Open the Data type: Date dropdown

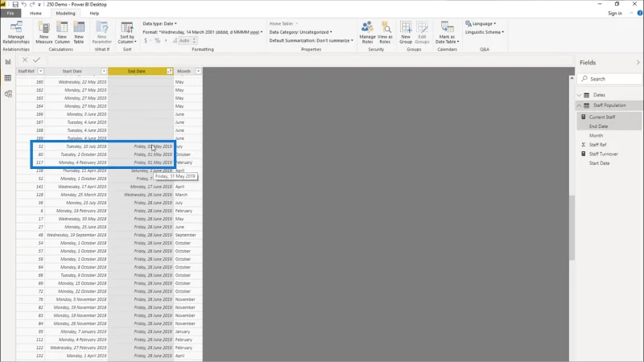click(159, 23)
